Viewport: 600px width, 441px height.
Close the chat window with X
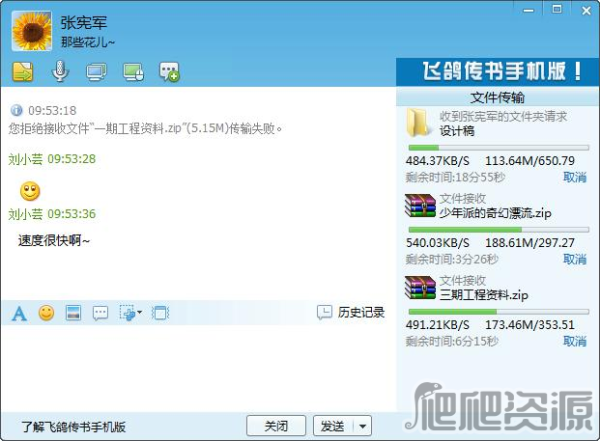coord(586,11)
